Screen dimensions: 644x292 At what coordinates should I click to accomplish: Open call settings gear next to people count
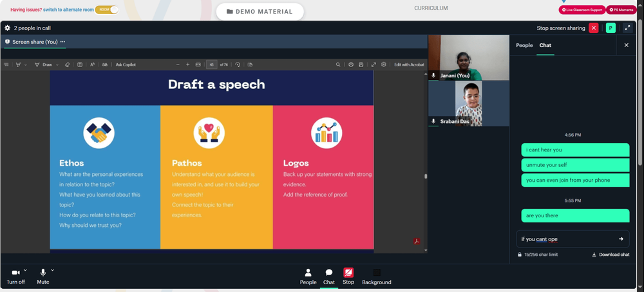tap(7, 28)
